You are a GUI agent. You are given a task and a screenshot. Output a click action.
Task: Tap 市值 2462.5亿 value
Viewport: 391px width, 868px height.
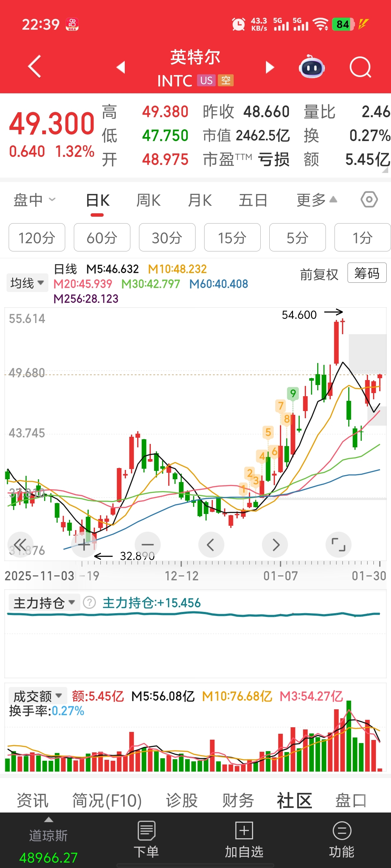pyautogui.click(x=246, y=135)
